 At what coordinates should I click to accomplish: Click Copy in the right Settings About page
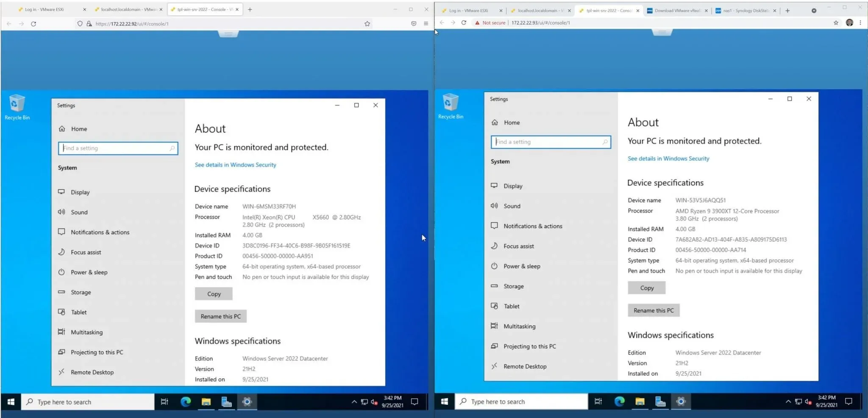click(647, 288)
